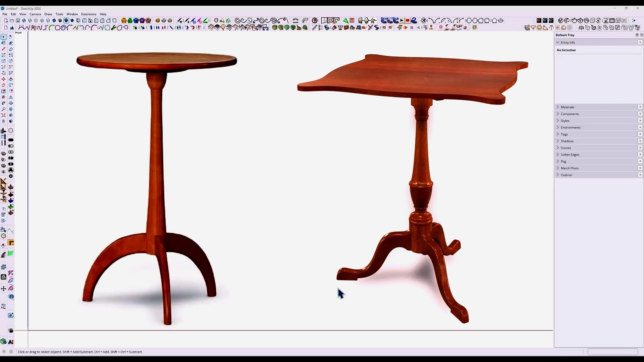Click the Zoom Extents tool

4,115
